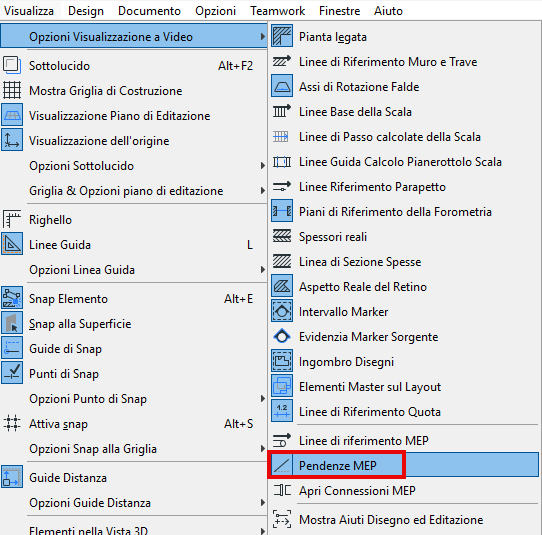Choose Righello menu entry
Image resolution: width=542 pixels, height=535 pixels.
134,219
